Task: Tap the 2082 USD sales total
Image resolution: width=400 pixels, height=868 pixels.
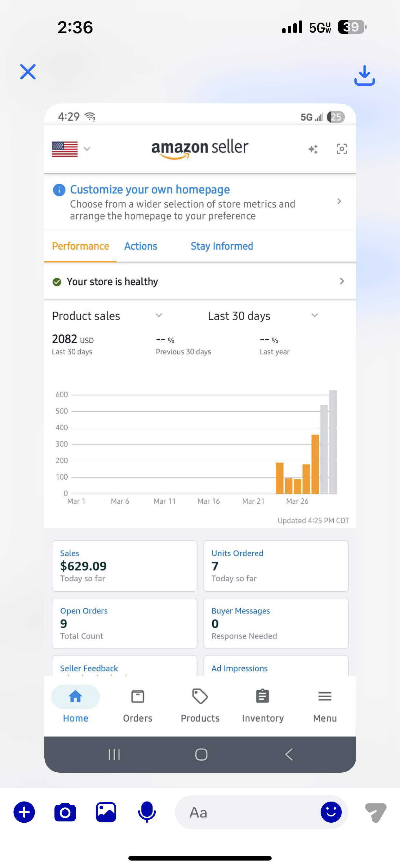Action: [73, 339]
